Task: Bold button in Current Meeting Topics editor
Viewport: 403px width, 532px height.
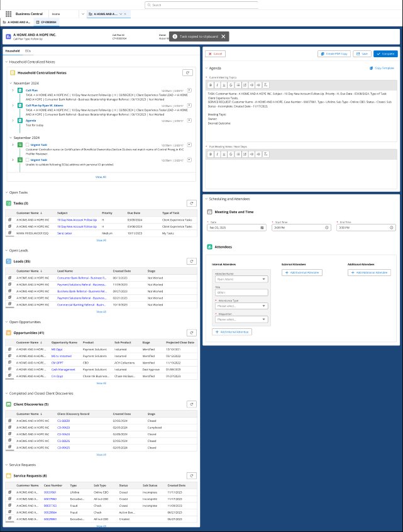Action: [211, 85]
